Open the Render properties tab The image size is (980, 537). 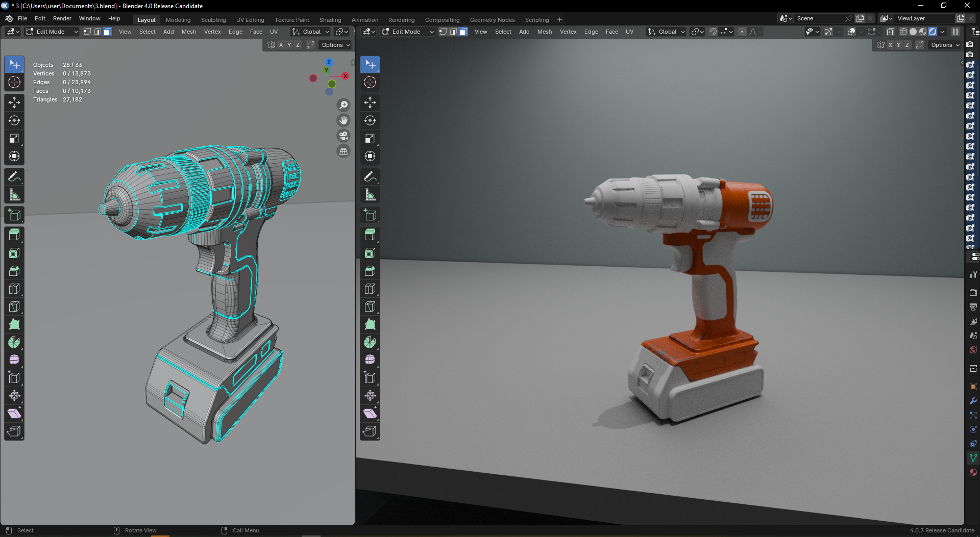(x=973, y=293)
